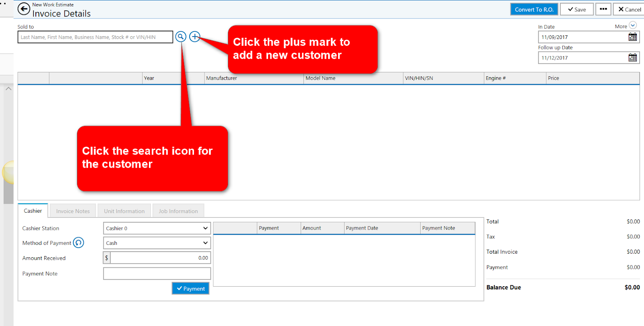Image resolution: width=644 pixels, height=326 pixels.
Task: Click the Total Invoice label
Action: [502, 252]
